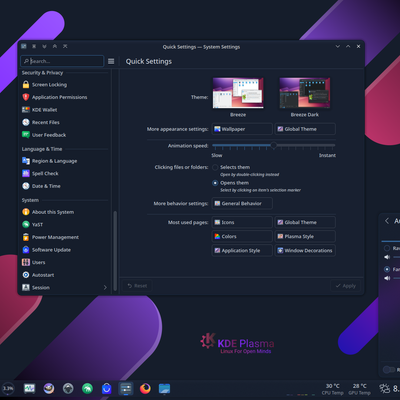
Task: Click the Animation speed slider handle
Action: pos(274,145)
